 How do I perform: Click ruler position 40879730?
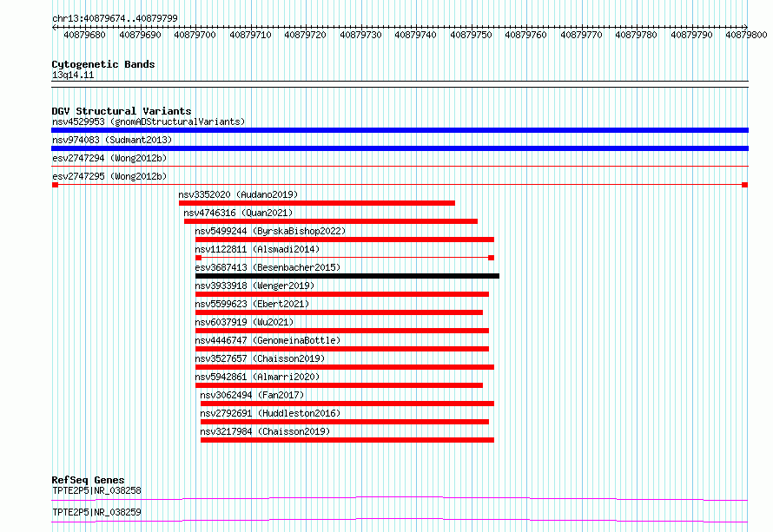pos(360,35)
